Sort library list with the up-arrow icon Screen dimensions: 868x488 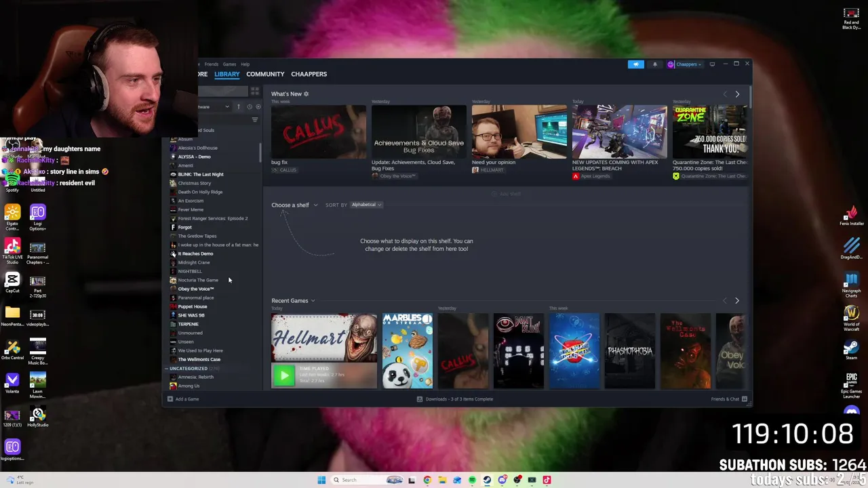238,106
